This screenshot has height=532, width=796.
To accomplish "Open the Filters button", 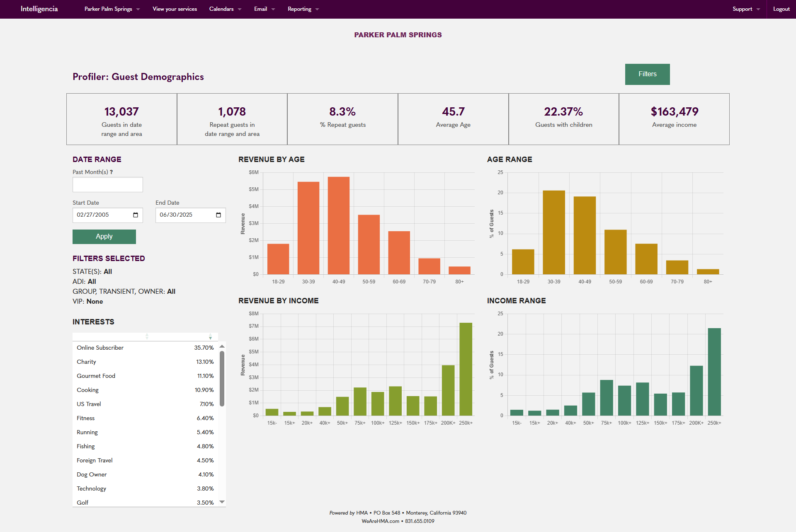I will [647, 74].
